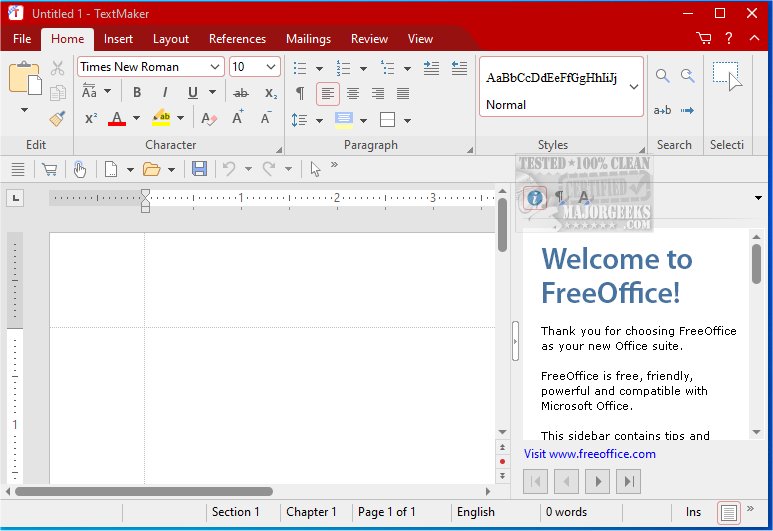This screenshot has width=773, height=531.
Task: Click the Find magnifier icon in Search
Action: [662, 76]
